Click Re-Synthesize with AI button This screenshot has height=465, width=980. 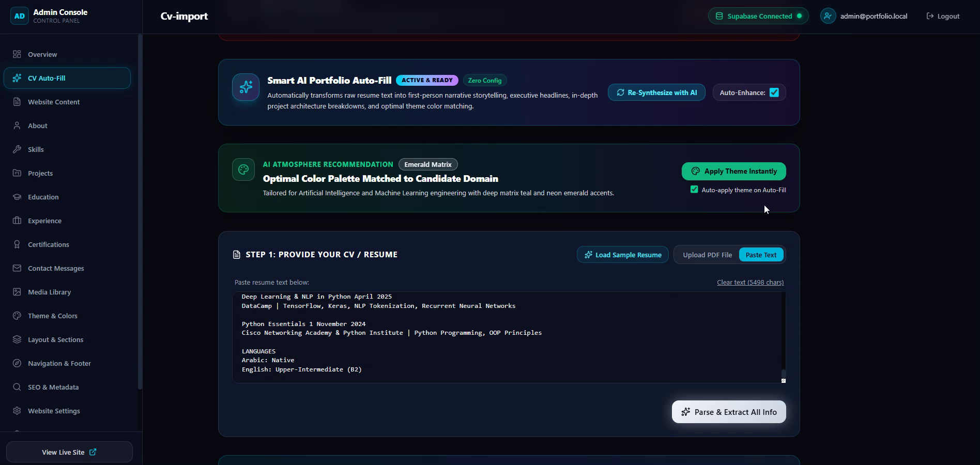click(656, 92)
